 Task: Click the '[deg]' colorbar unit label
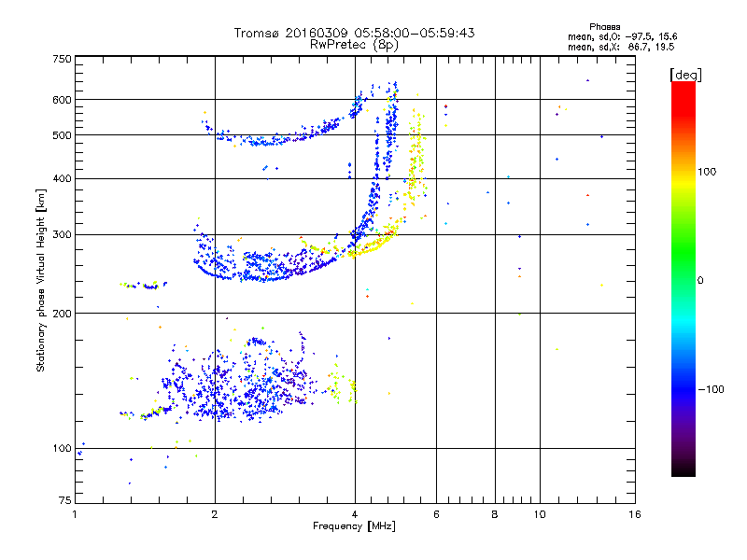point(685,75)
